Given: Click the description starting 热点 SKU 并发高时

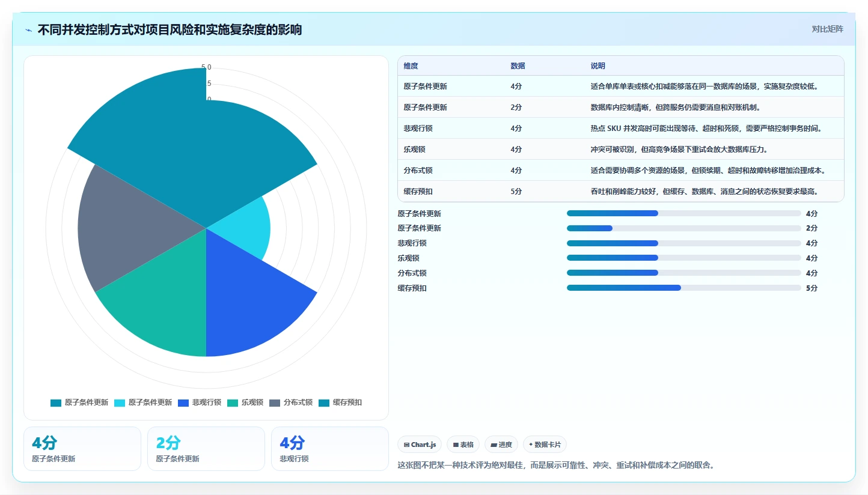Looking at the screenshot, I should tap(706, 129).
